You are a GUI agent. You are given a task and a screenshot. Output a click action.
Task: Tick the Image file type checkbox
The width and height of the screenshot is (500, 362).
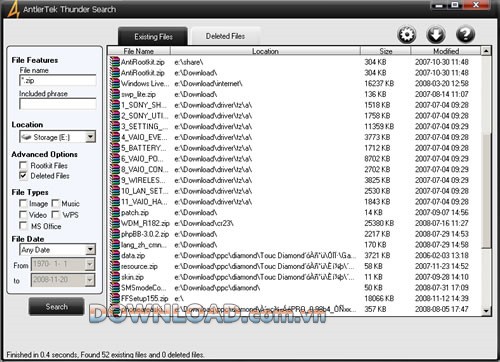(23, 203)
